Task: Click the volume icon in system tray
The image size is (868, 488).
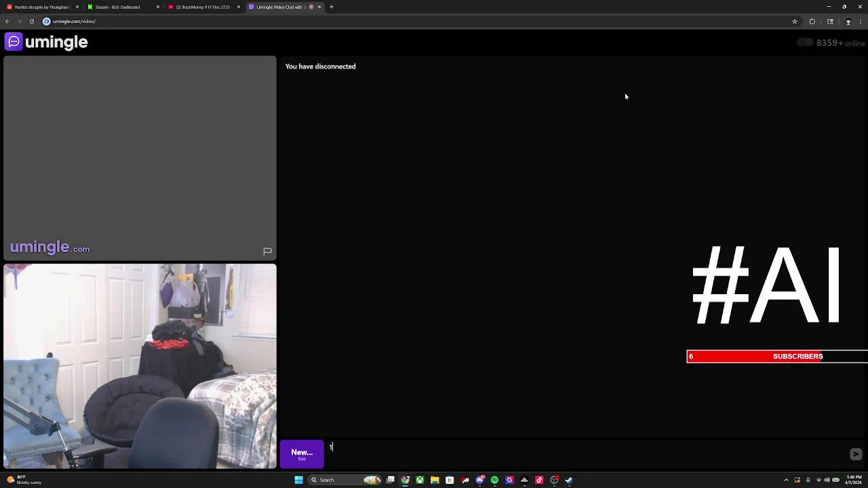Action: tap(827, 480)
